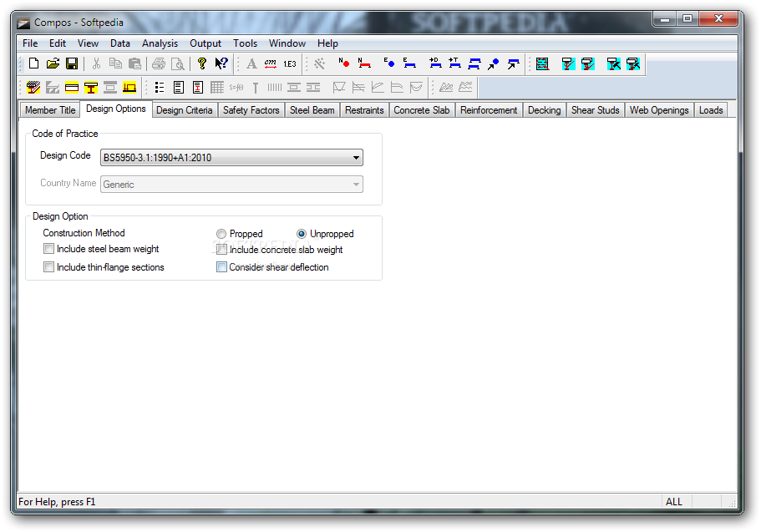Click the single beam hammer design icon
Image resolution: width=761 pixels, height=532 pixels.
coord(613,63)
